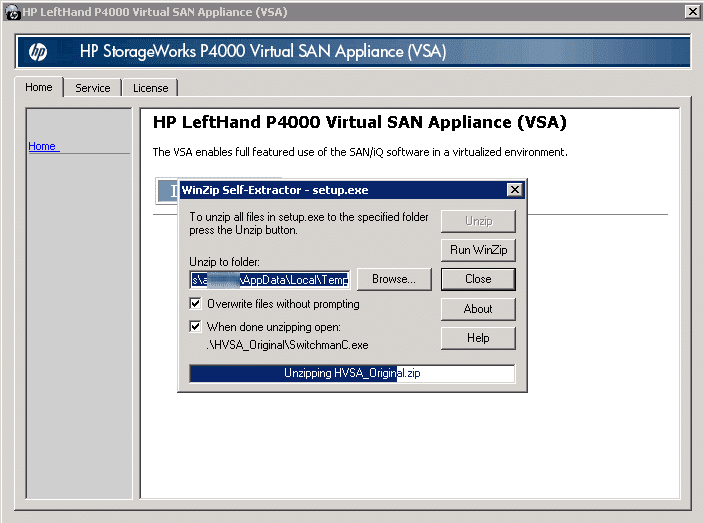
Task: Open the License tab
Action: 150,88
